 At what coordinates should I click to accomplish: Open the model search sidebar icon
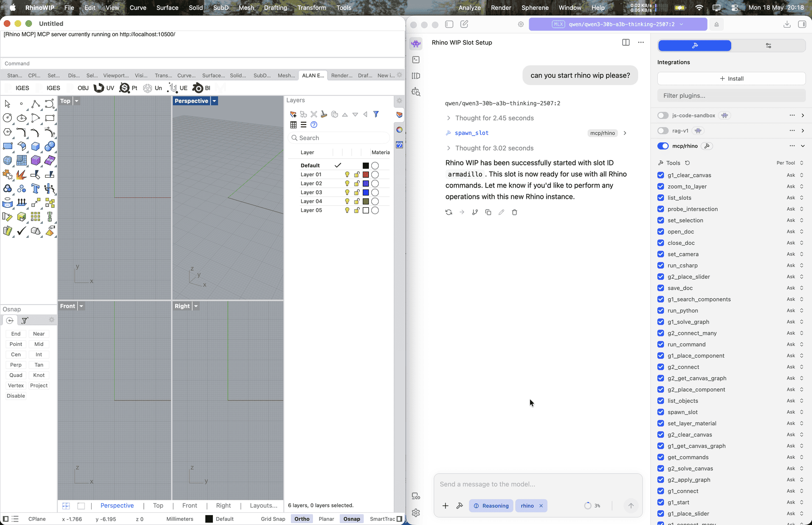416,92
